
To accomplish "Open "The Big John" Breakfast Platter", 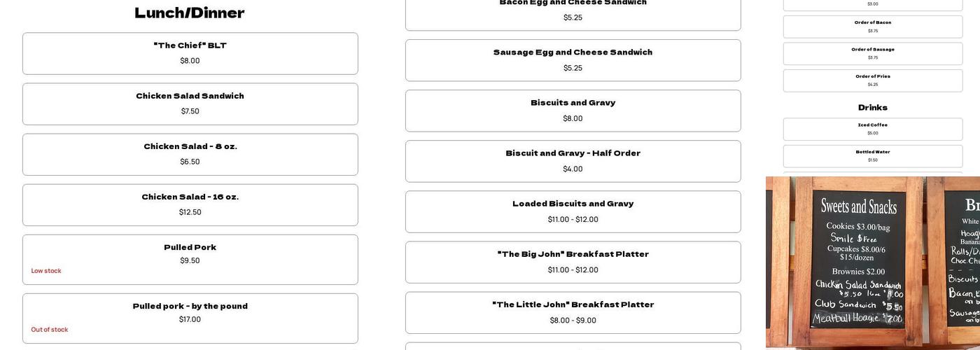I will click(573, 262).
